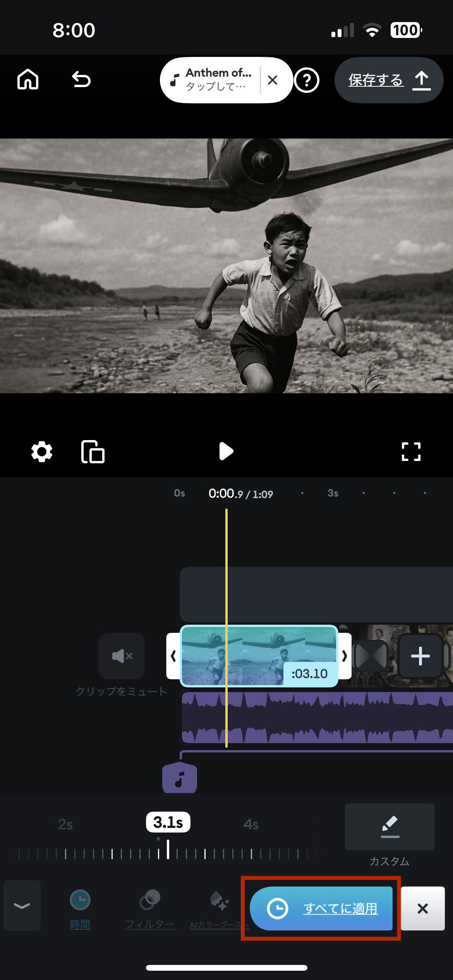Open カスタム duration editor
This screenshot has width=453, height=980.
tap(390, 828)
